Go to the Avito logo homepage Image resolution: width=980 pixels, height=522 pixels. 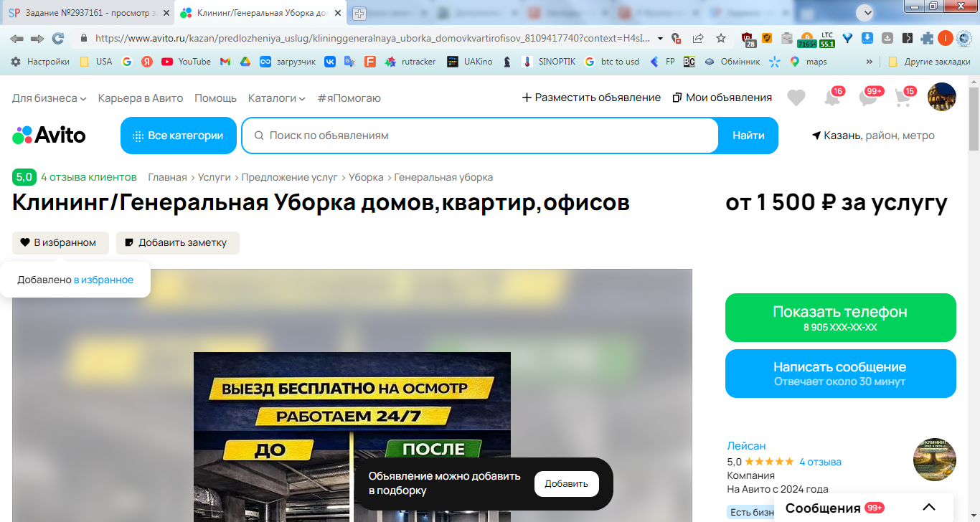click(49, 135)
